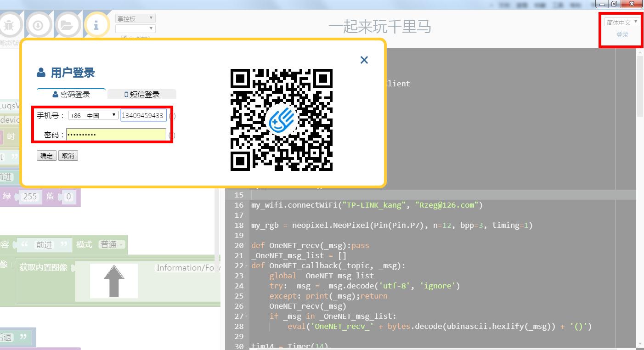Click the 取消 cancel button
This screenshot has width=644, height=350.
click(68, 156)
